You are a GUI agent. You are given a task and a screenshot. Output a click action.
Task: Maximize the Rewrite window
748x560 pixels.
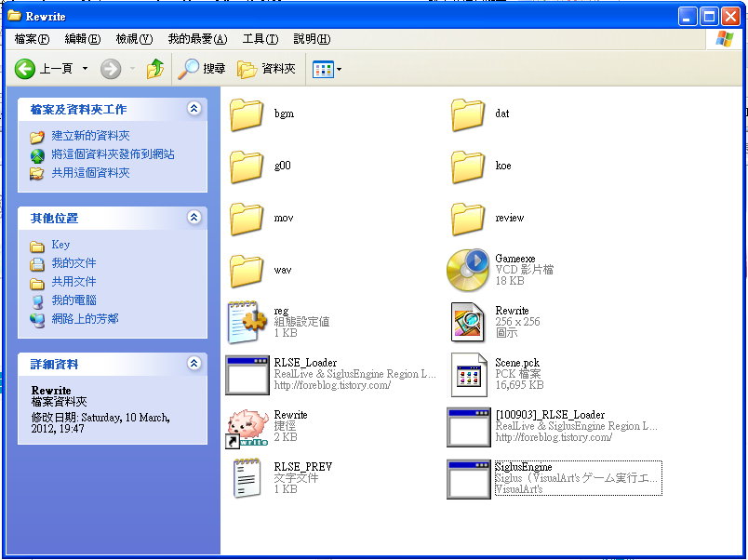(x=709, y=17)
